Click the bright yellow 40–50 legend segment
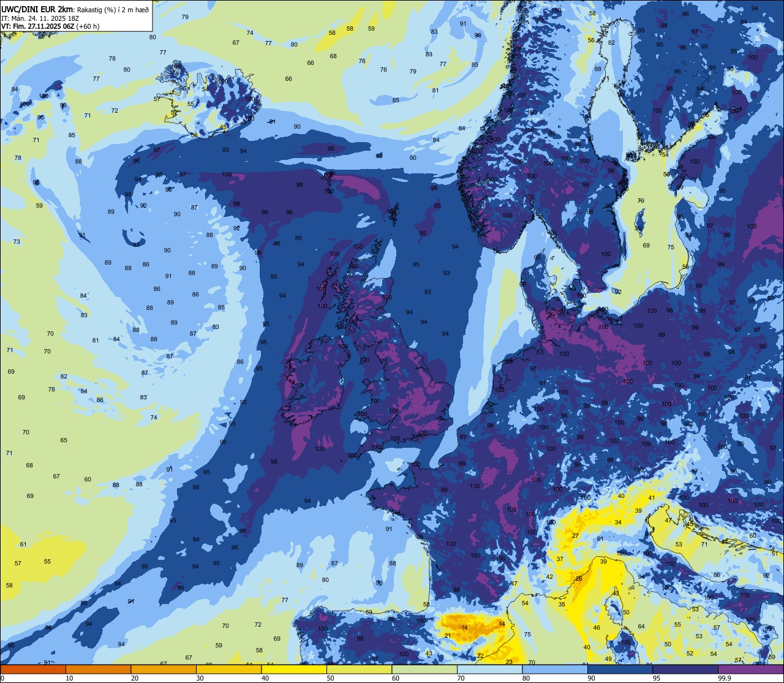784x683 pixels. 294,669
